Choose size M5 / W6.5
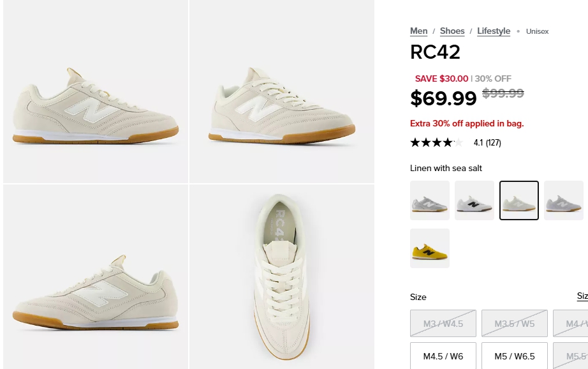 click(515, 356)
